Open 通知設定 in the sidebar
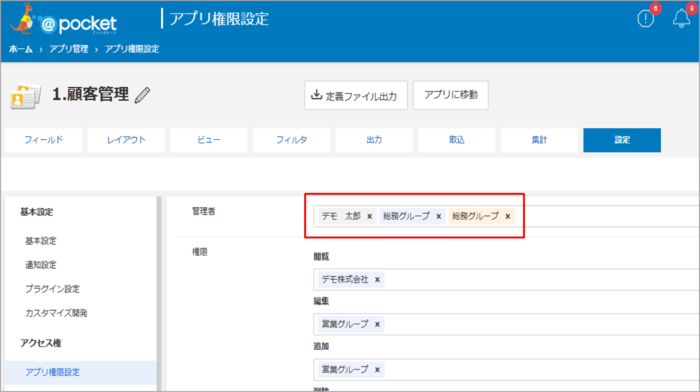Image resolution: width=700 pixels, height=392 pixels. 41,265
